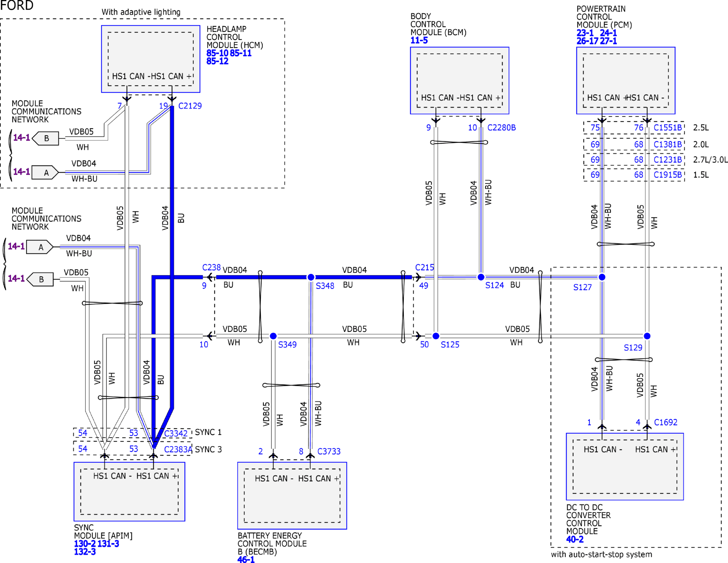728x563 pixels.
Task: Click the 'SYNC 1' connector variant label
Action: [x=208, y=432]
